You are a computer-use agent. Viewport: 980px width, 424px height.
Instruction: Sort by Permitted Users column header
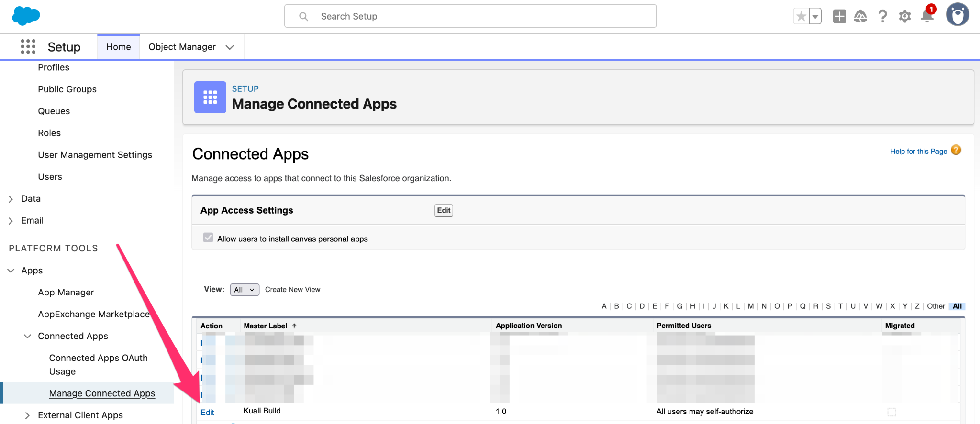tap(684, 326)
